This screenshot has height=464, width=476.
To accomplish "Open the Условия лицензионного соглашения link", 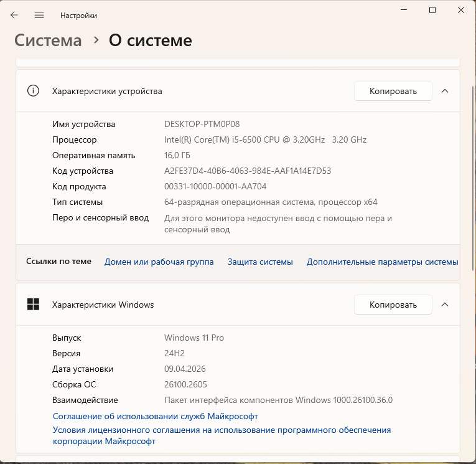I will click(x=222, y=430).
